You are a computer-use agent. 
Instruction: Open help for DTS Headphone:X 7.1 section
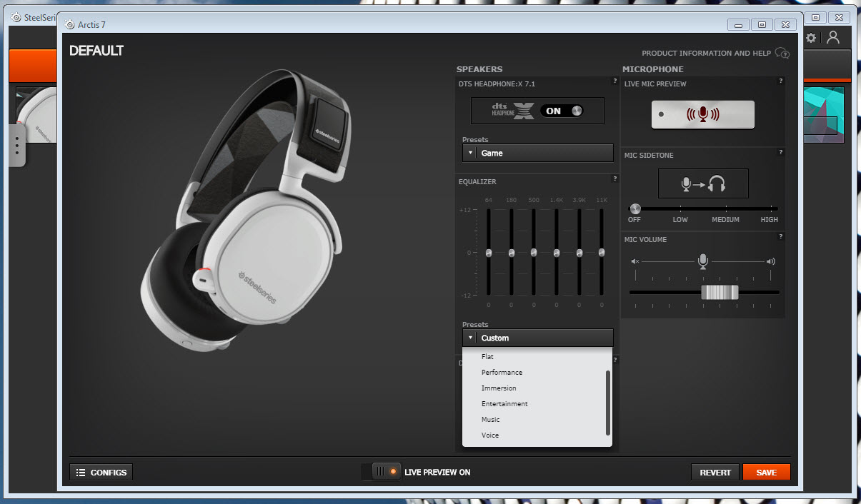(614, 81)
